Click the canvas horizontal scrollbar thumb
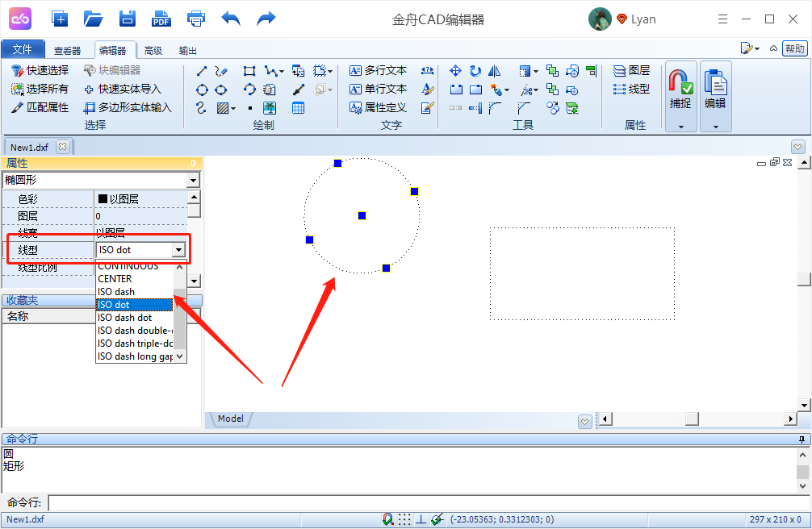 692,419
